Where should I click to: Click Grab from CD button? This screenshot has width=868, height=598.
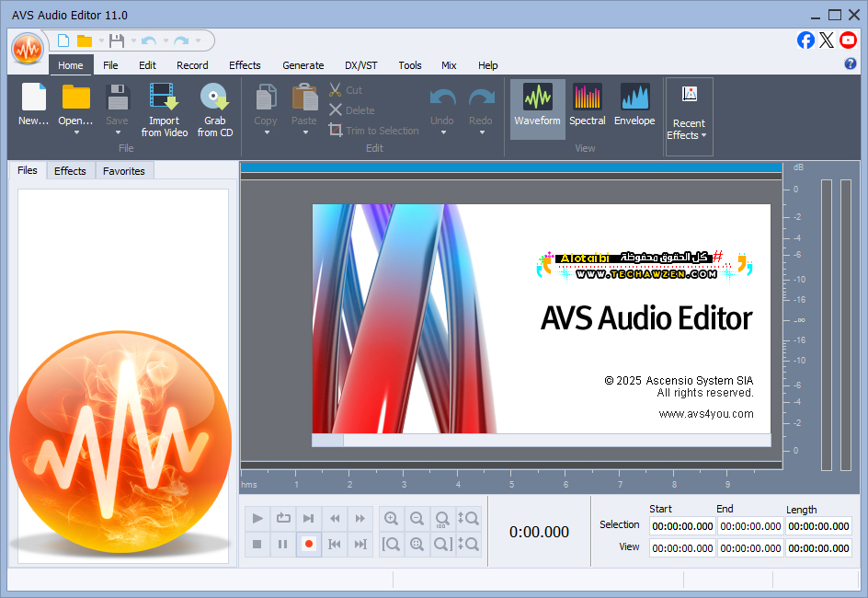pyautogui.click(x=215, y=109)
